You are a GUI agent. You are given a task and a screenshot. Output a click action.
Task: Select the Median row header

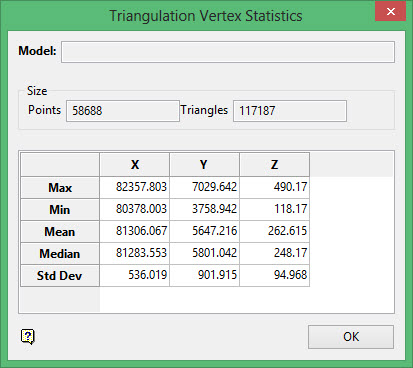coord(60,254)
